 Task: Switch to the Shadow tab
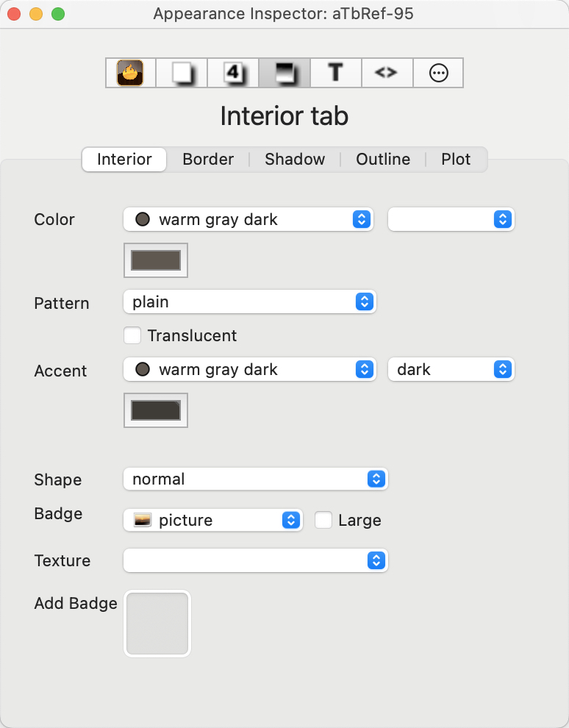pos(294,159)
